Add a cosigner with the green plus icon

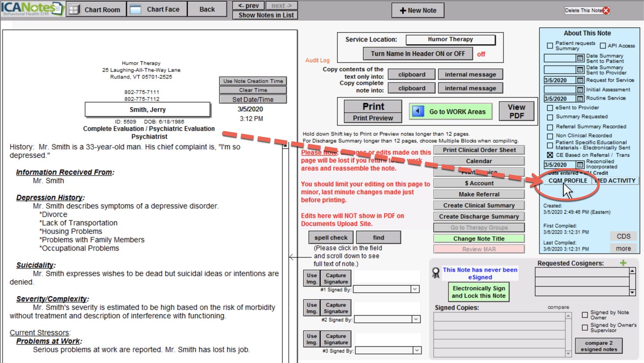[x=623, y=263]
